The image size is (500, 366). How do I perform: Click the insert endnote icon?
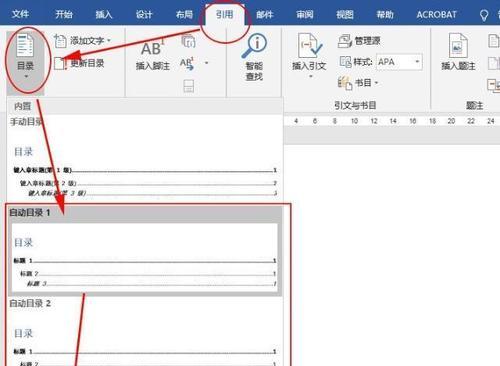click(188, 41)
